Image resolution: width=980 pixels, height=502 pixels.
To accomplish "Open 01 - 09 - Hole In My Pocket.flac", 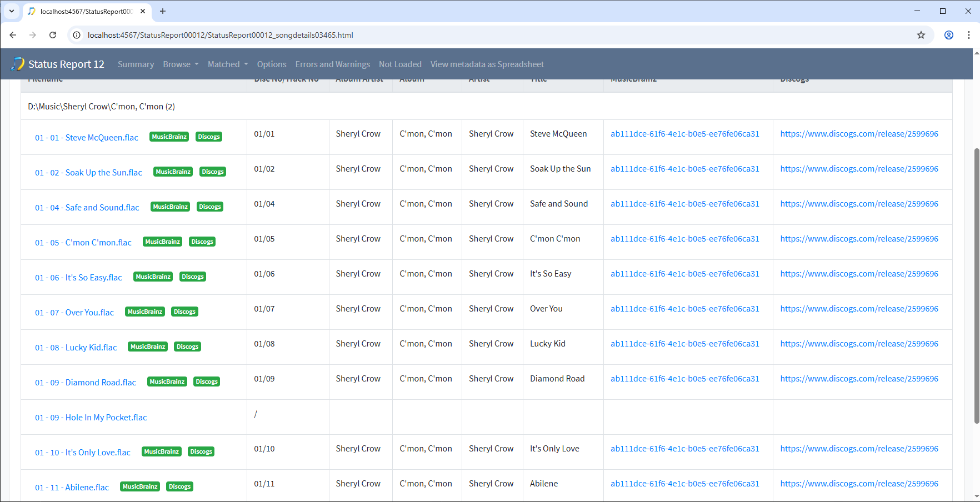I will point(91,418).
